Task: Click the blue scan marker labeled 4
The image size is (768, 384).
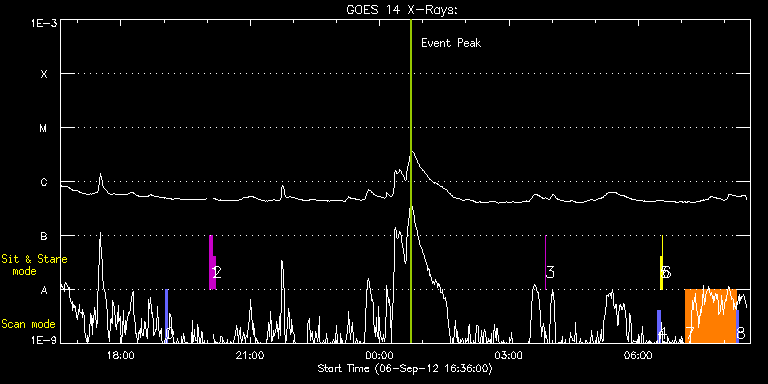Action: (659, 326)
